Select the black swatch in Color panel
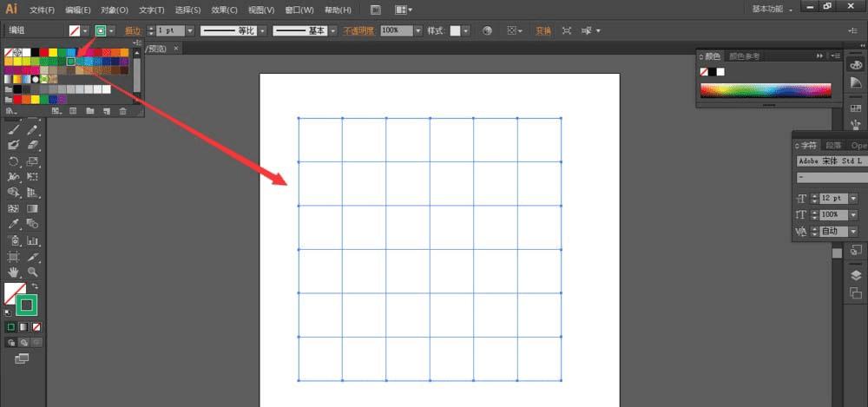Viewport: 868px width, 407px height. (712, 72)
